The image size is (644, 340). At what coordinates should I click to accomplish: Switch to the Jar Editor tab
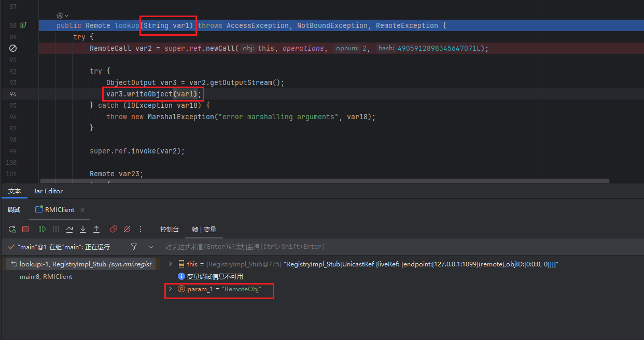point(48,191)
